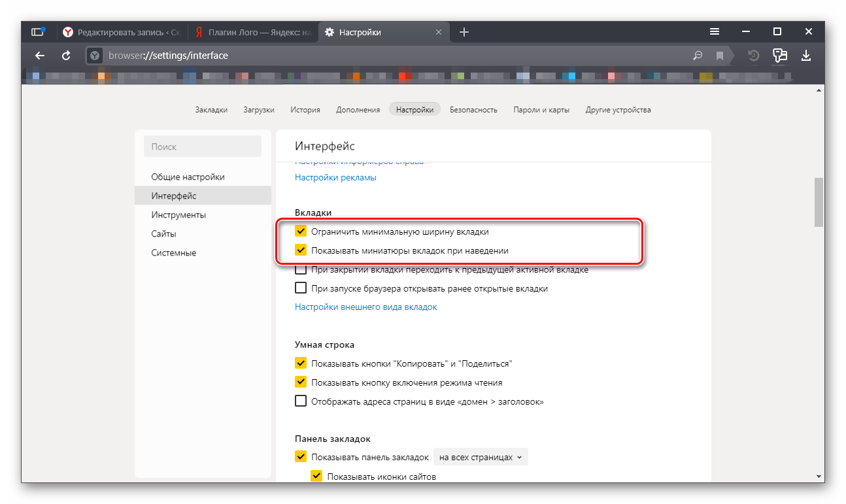Enable переходить к предыдущей активной вкладке checkbox
Viewport: 846px width, 504px height.
pos(301,269)
